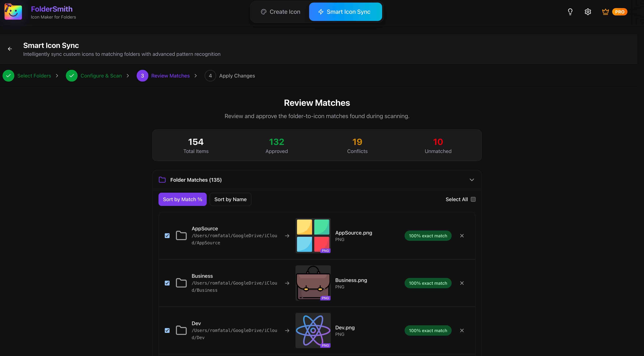Go to step 4 Apply Changes

pos(230,76)
